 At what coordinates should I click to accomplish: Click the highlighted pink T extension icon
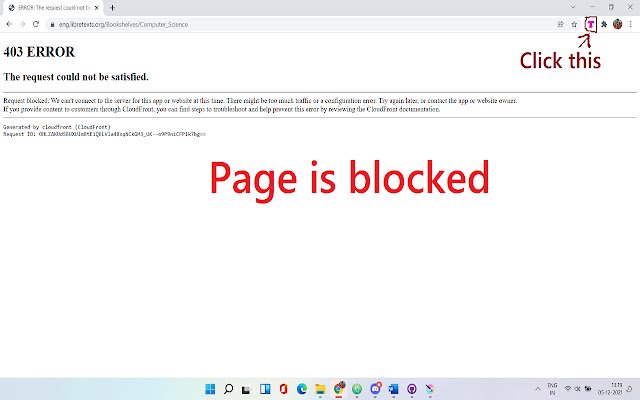coord(591,24)
